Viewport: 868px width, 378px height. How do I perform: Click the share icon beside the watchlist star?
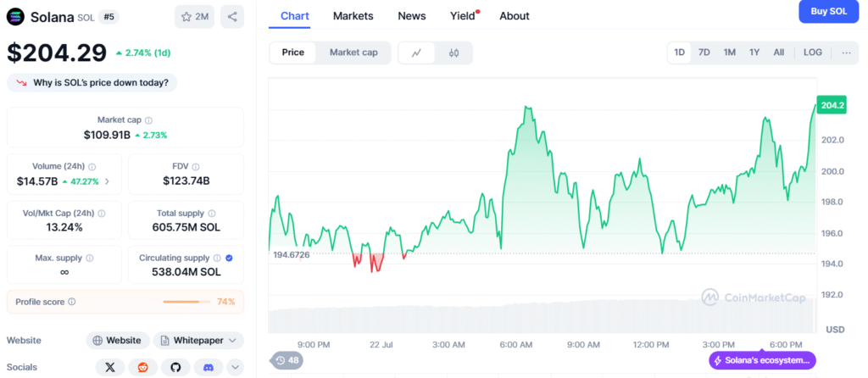[x=232, y=16]
